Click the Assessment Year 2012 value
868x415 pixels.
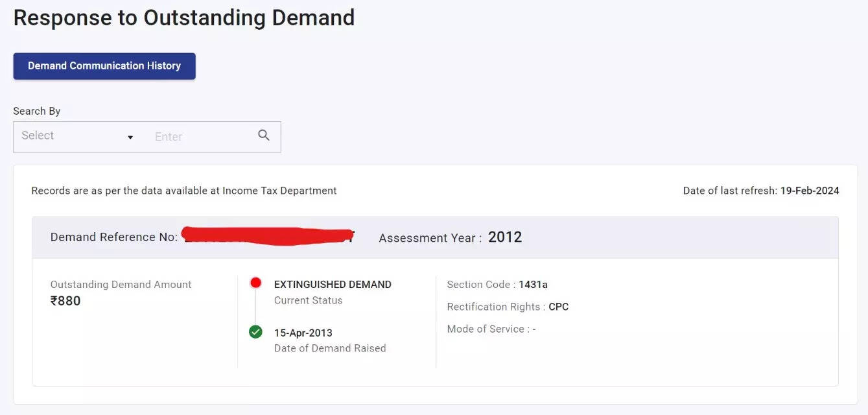[x=508, y=237]
